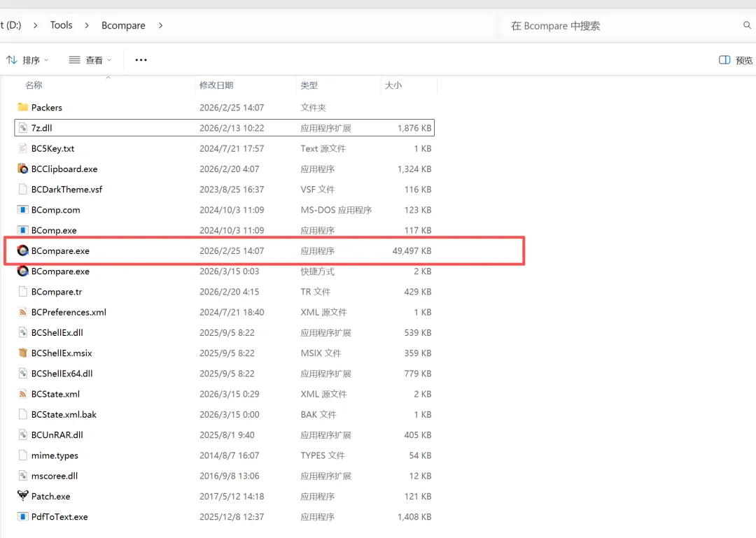Select the BCPreferences.xml file name

click(x=69, y=313)
